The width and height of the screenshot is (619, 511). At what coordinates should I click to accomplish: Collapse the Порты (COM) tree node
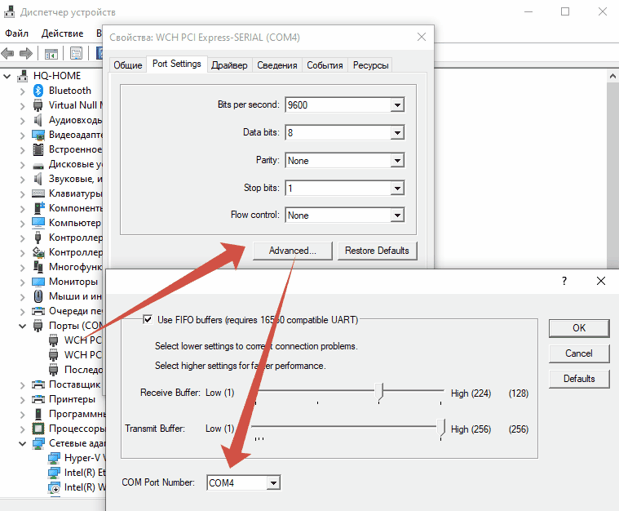(23, 326)
